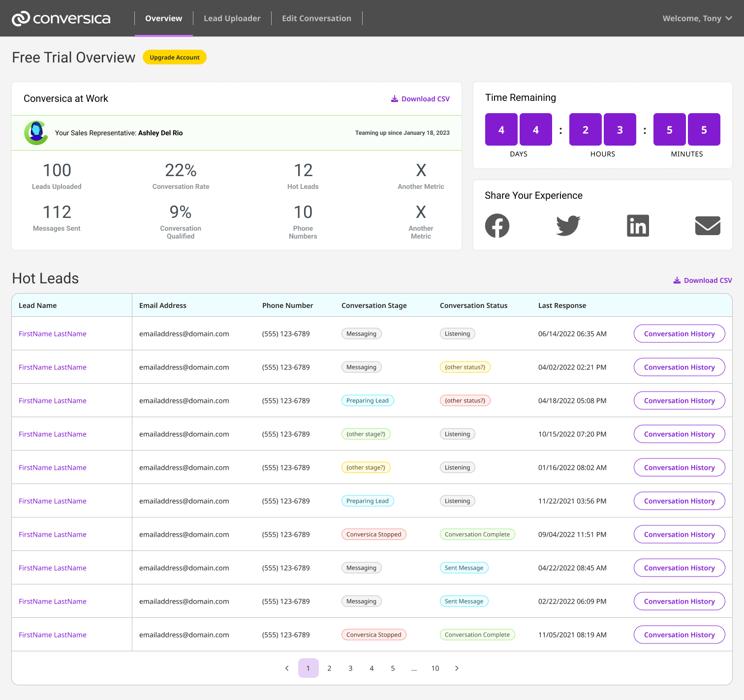This screenshot has height=700, width=744.
Task: Open the Lead Uploader tab
Action: [x=232, y=18]
